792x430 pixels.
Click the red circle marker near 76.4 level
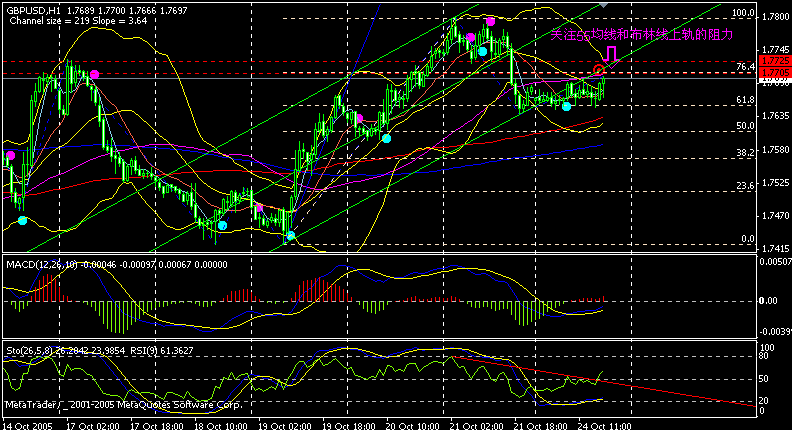click(599, 70)
